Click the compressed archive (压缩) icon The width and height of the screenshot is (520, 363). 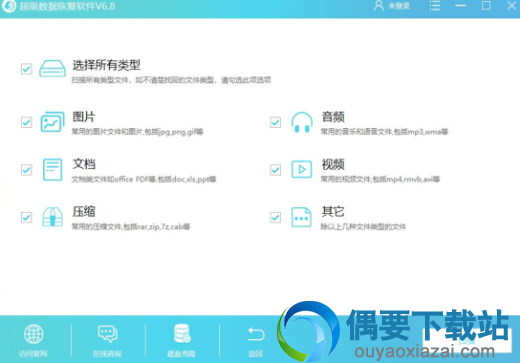click(52, 217)
